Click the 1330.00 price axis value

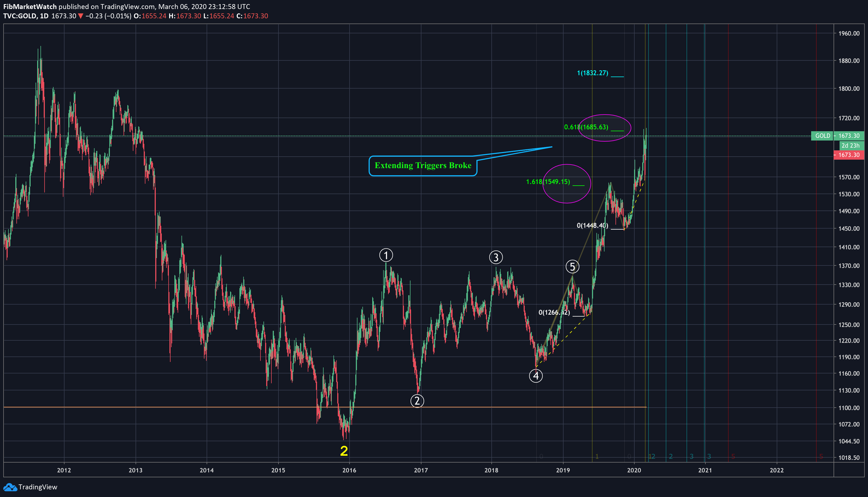point(849,285)
